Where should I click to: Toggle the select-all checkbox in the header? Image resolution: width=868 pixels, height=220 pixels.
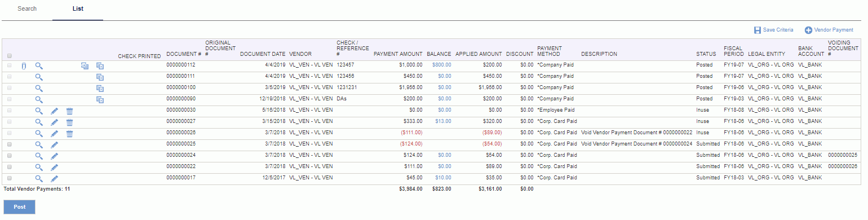(x=10, y=56)
